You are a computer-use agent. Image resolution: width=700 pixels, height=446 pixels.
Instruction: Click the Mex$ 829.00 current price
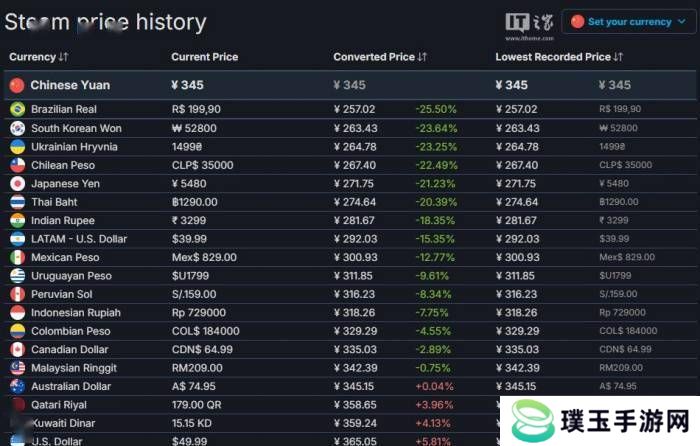coord(204,258)
